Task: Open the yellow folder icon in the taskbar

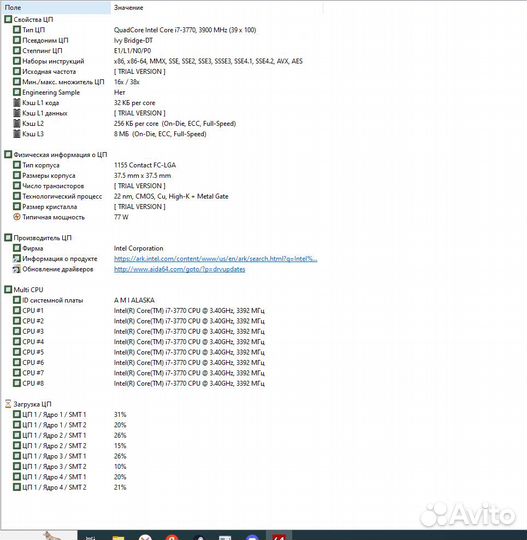Action: tap(118, 538)
